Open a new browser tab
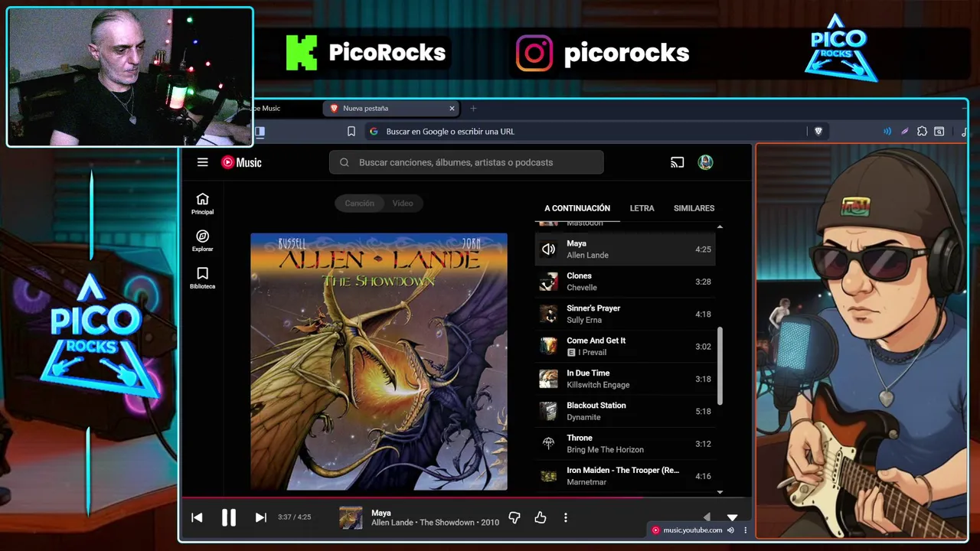 [473, 109]
